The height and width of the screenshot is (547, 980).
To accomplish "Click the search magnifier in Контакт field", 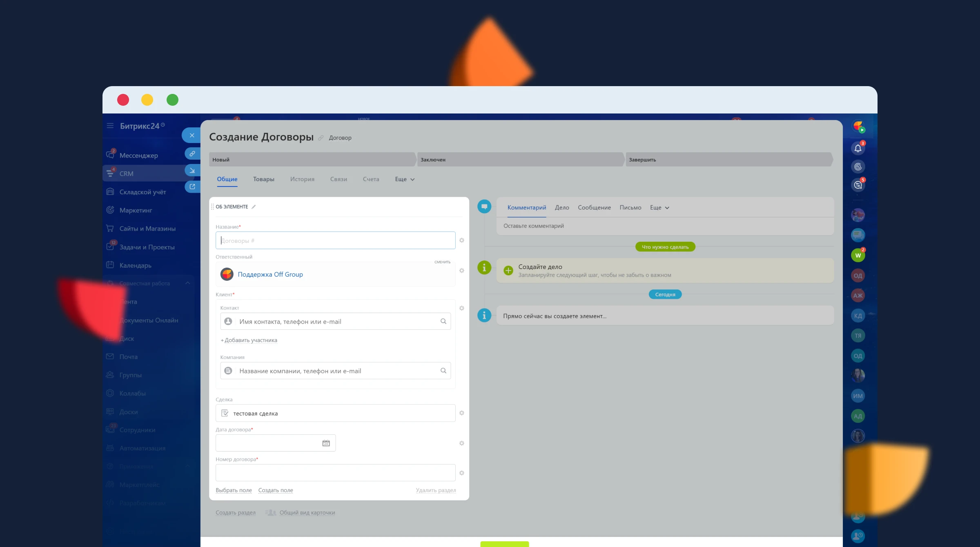I will (443, 322).
